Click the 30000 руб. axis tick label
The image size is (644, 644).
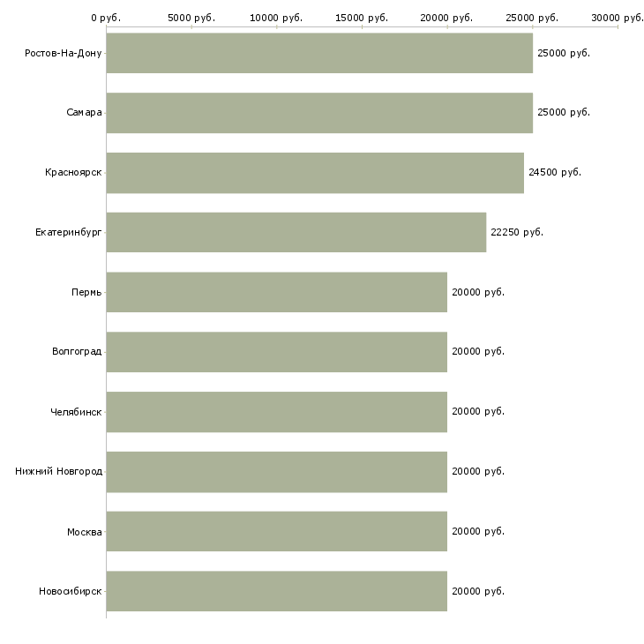pos(618,18)
